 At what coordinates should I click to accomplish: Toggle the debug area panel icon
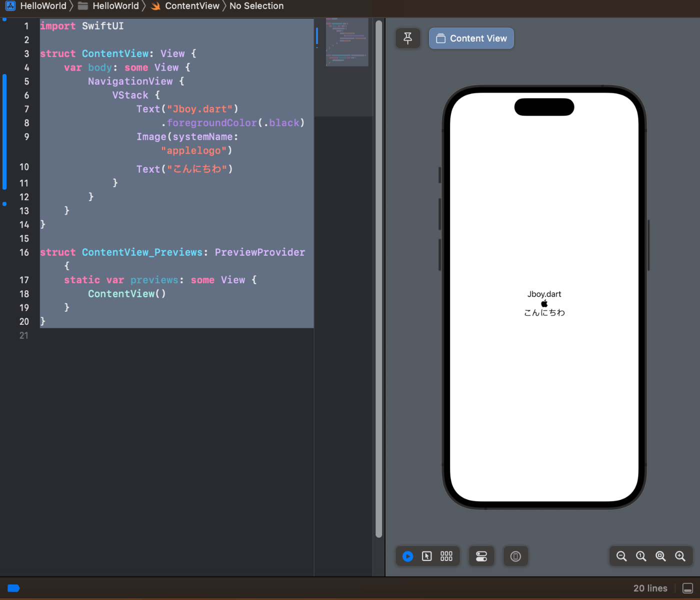(688, 588)
